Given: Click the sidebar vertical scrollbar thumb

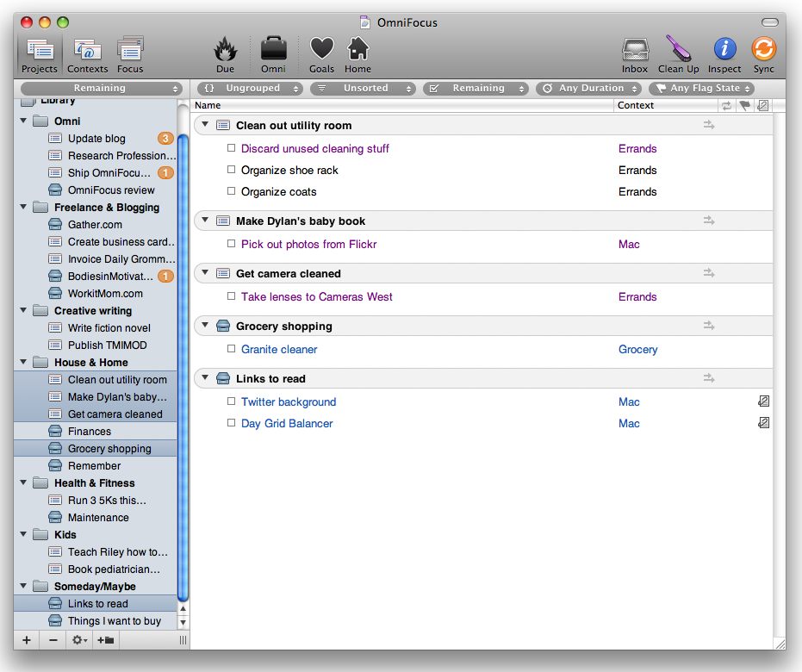Looking at the screenshot, I should tap(183, 367).
